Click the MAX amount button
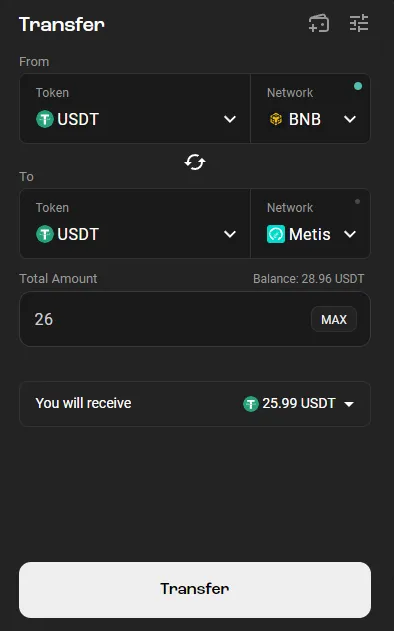The width and height of the screenshot is (394, 631). [x=334, y=319]
